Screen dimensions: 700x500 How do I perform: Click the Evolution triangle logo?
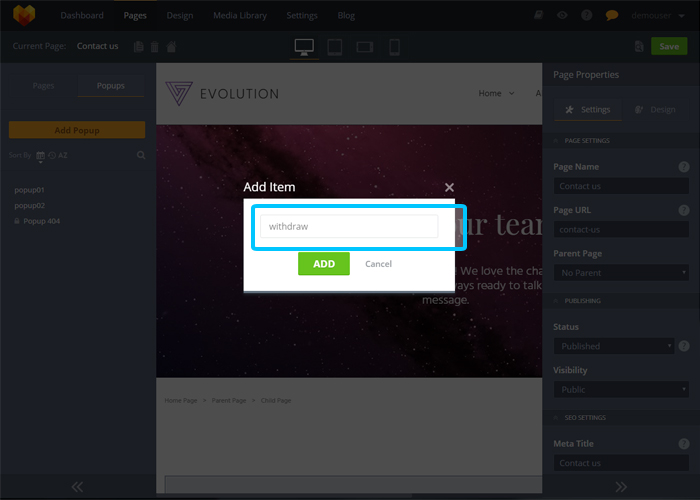tap(179, 93)
